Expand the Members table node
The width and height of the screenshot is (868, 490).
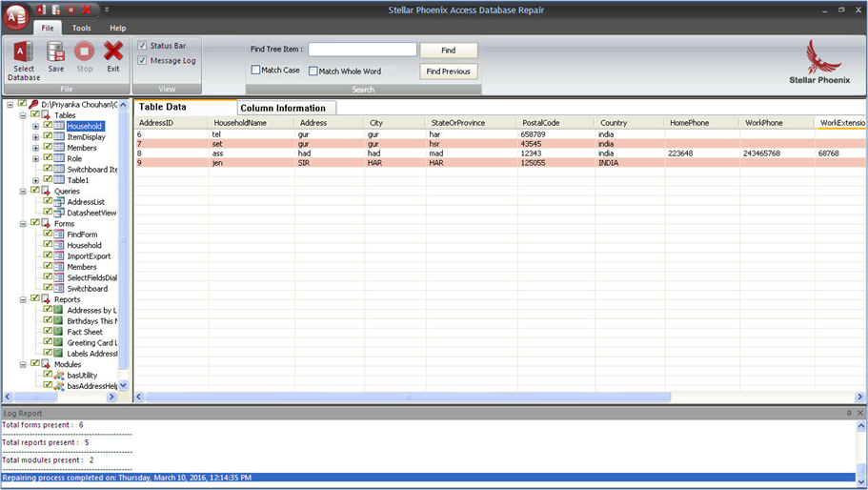tap(36, 149)
